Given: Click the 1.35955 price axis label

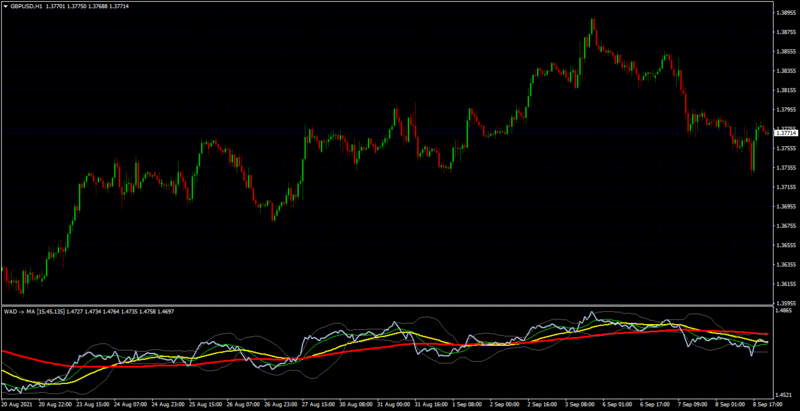Looking at the screenshot, I should click(x=786, y=302).
